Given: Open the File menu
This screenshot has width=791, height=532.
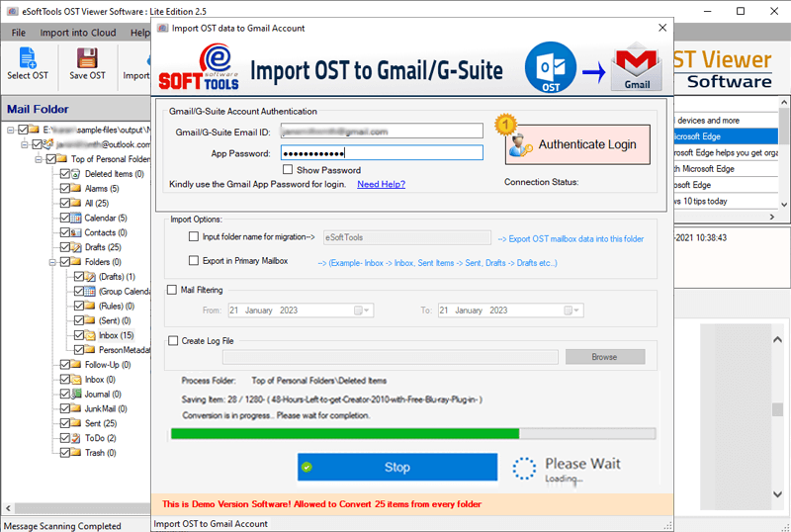Looking at the screenshot, I should tap(18, 33).
